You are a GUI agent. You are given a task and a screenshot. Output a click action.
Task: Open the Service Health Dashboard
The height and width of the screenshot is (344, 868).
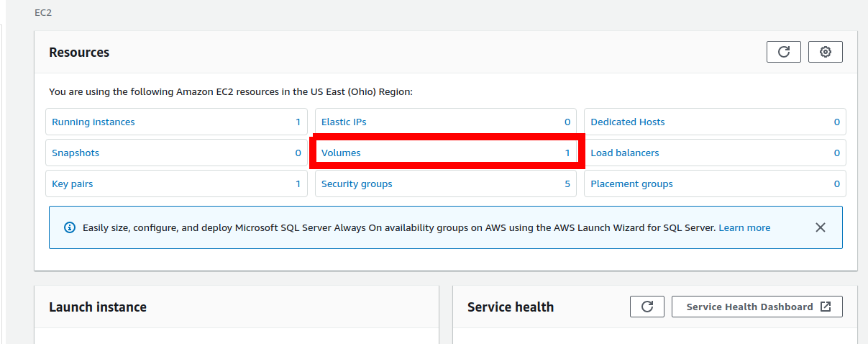[x=757, y=307]
